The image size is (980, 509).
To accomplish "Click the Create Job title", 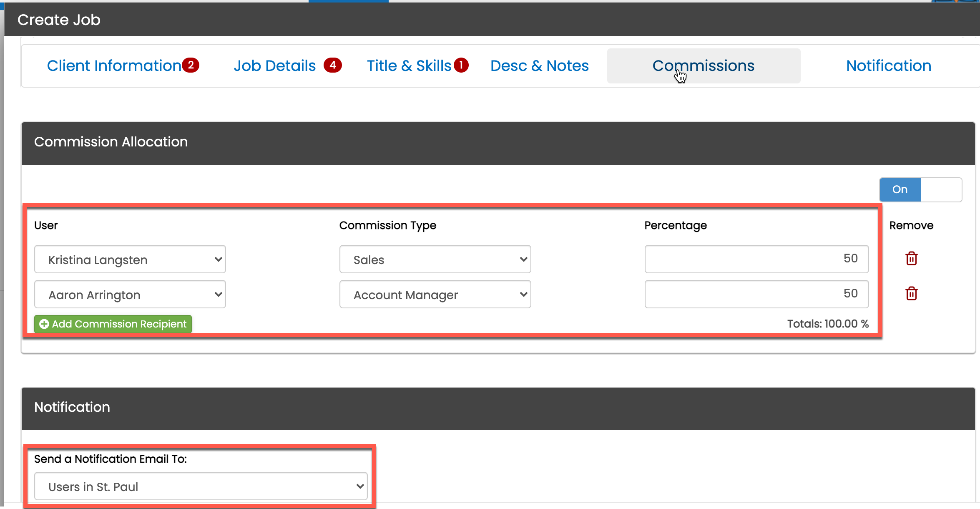I will click(59, 20).
